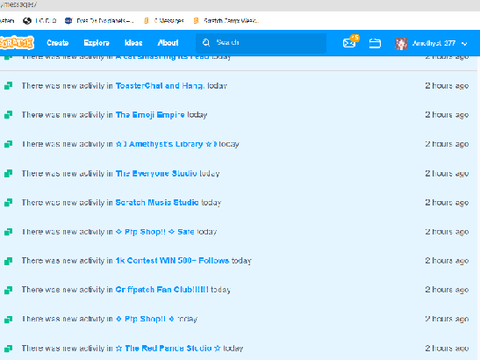Click the unread message count badge
The height and width of the screenshot is (360, 480).
(355, 38)
